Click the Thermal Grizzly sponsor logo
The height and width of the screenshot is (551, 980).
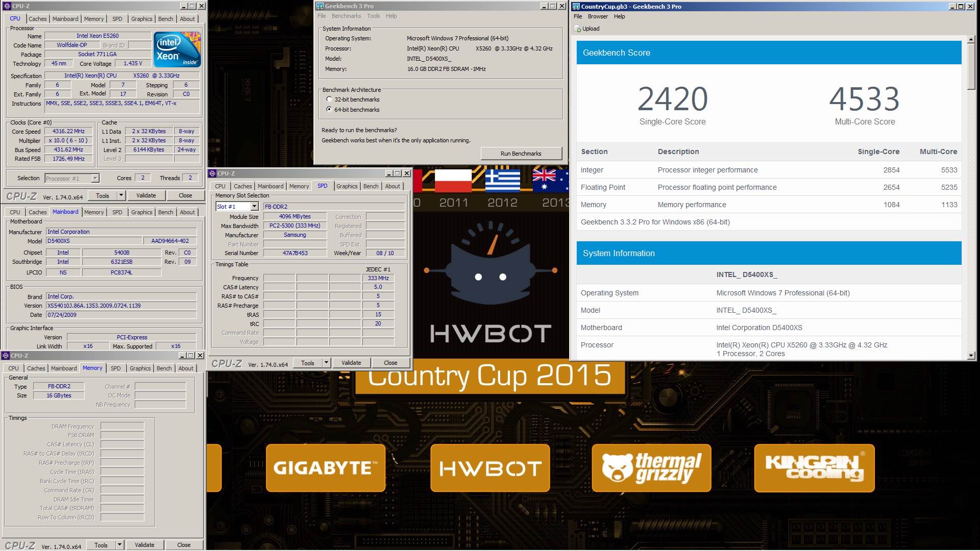click(651, 468)
